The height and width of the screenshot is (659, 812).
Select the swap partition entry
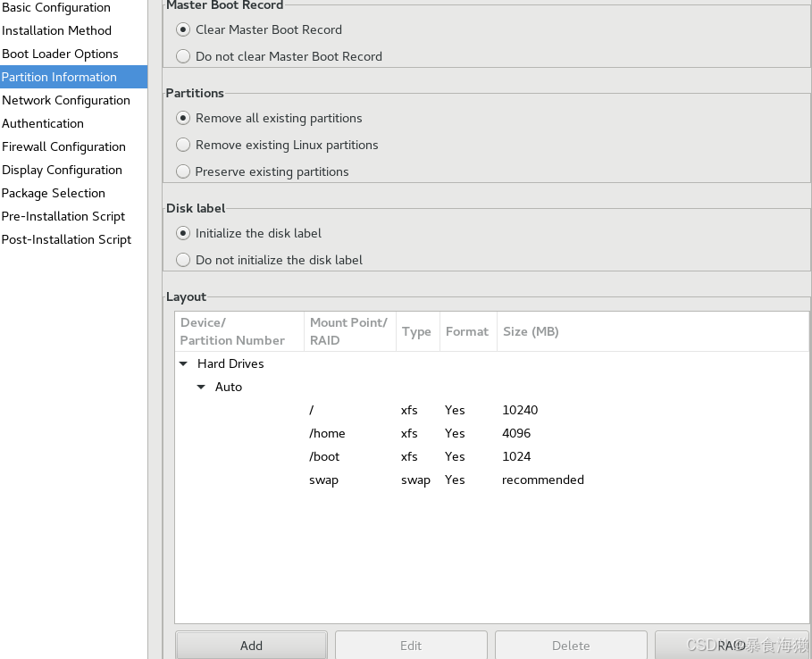pyautogui.click(x=323, y=480)
